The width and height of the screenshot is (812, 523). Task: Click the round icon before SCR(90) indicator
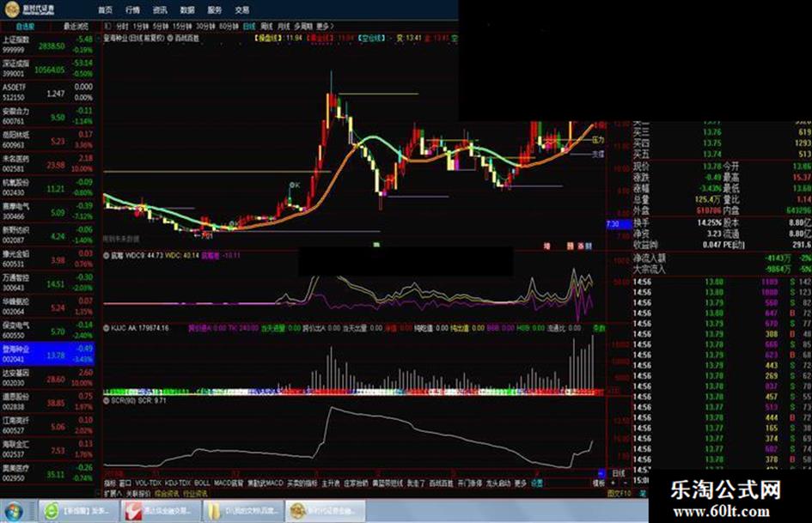pos(107,401)
